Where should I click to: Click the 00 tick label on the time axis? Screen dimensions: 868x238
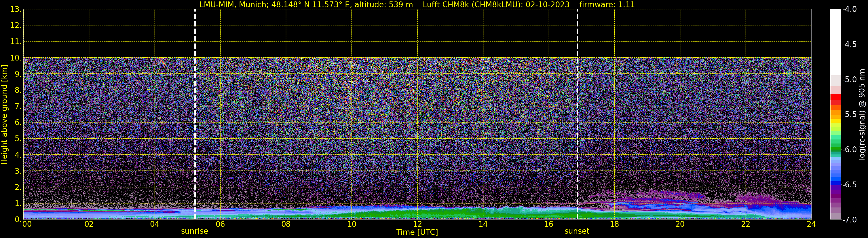coord(27,224)
